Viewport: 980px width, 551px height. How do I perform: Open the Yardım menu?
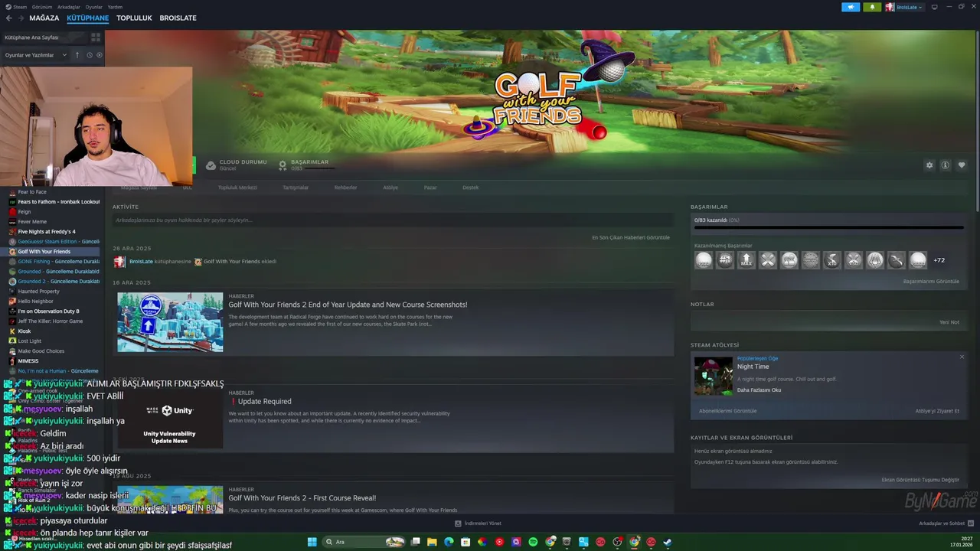115,7
